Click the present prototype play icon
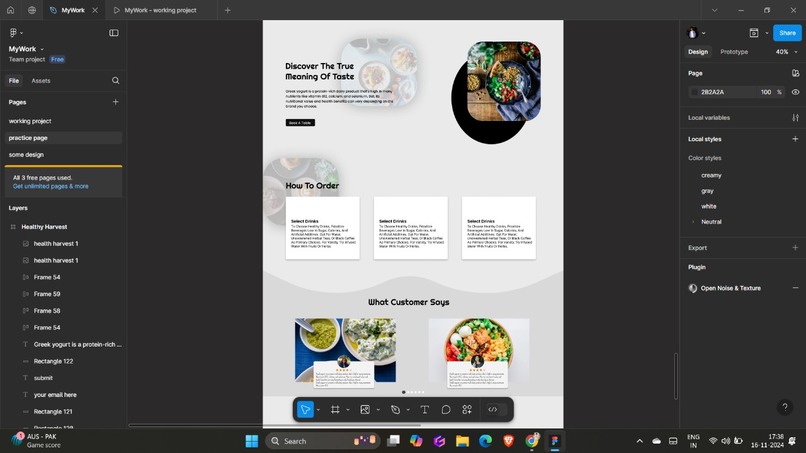This screenshot has width=806, height=453. click(x=754, y=33)
